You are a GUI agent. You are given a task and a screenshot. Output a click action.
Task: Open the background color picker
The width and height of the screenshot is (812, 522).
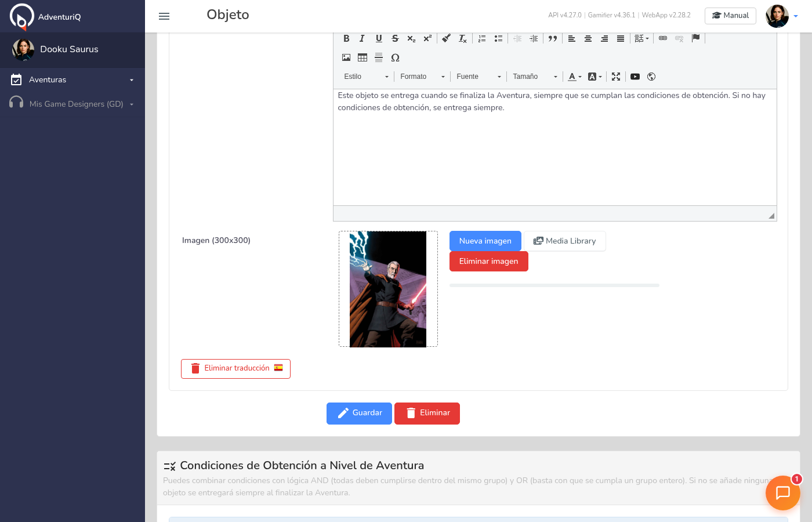coord(595,77)
